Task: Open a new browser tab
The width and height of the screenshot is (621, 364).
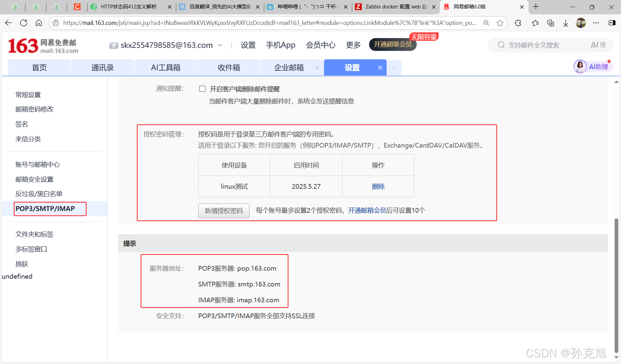Action: pos(536,7)
